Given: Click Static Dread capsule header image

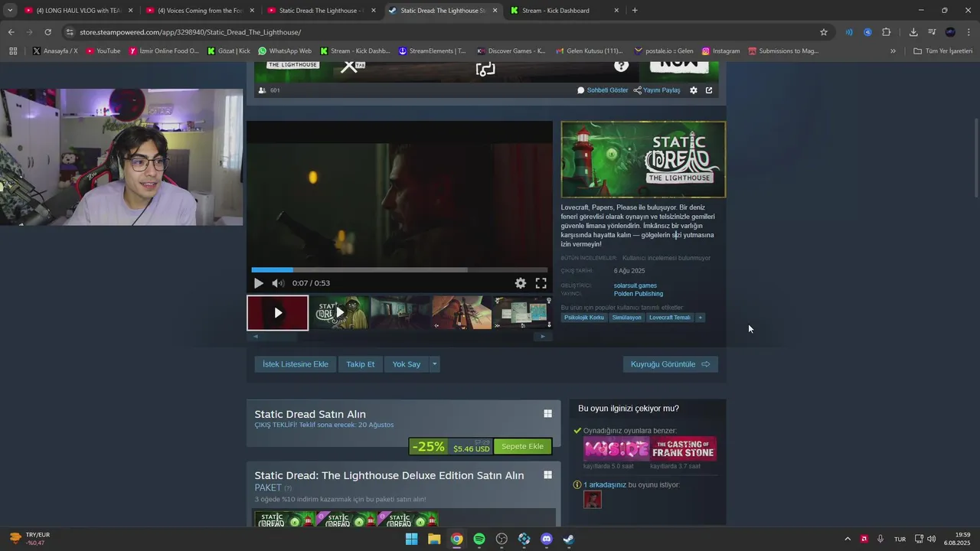Looking at the screenshot, I should (x=643, y=159).
